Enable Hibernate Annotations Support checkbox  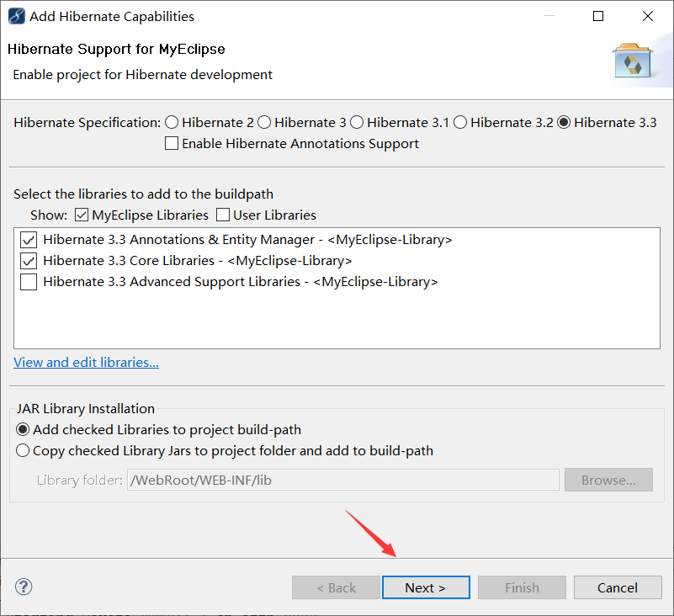[172, 143]
